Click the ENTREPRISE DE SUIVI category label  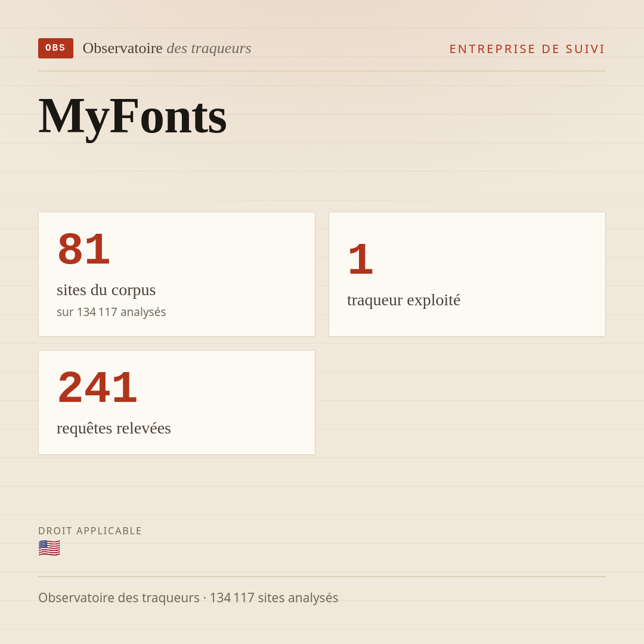tap(527, 49)
